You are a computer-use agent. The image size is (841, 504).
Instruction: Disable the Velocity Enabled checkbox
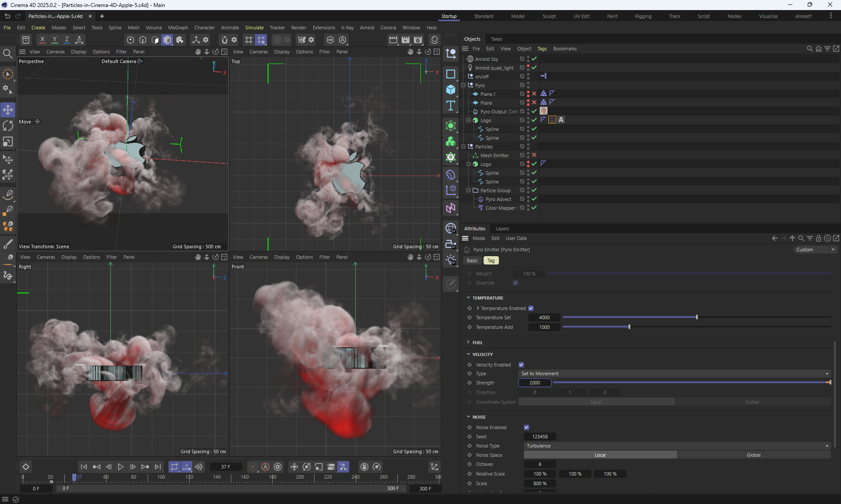521,365
